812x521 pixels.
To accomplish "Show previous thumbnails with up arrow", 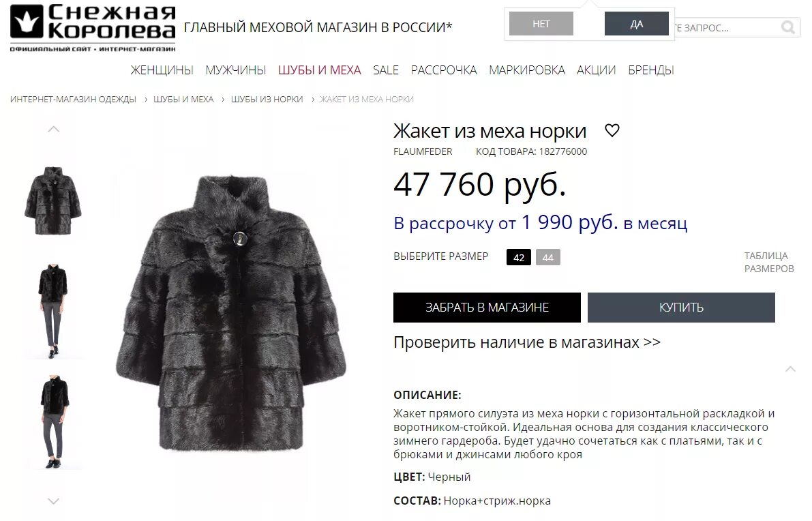I will (53, 129).
